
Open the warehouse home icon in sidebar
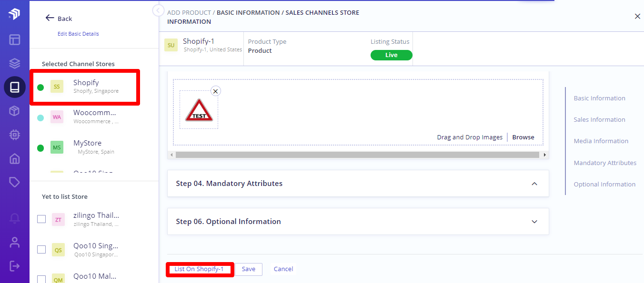[x=15, y=158]
